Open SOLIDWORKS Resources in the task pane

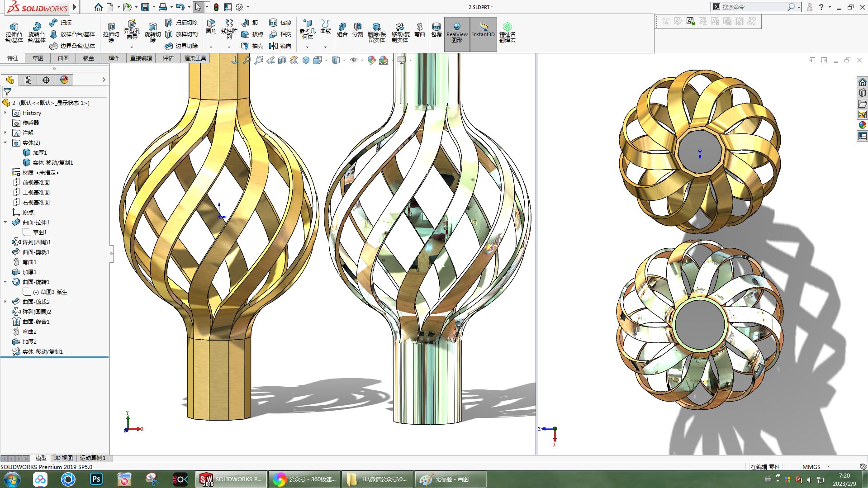[862, 82]
